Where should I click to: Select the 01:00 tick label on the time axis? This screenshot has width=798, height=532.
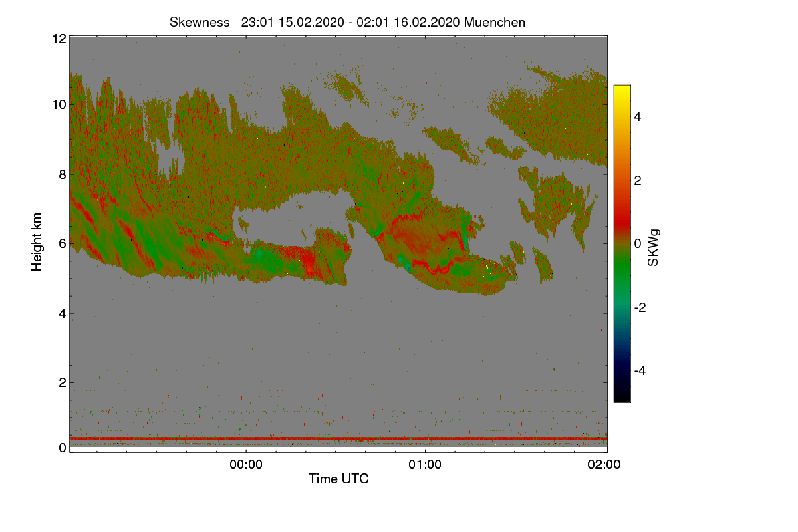[425, 465]
